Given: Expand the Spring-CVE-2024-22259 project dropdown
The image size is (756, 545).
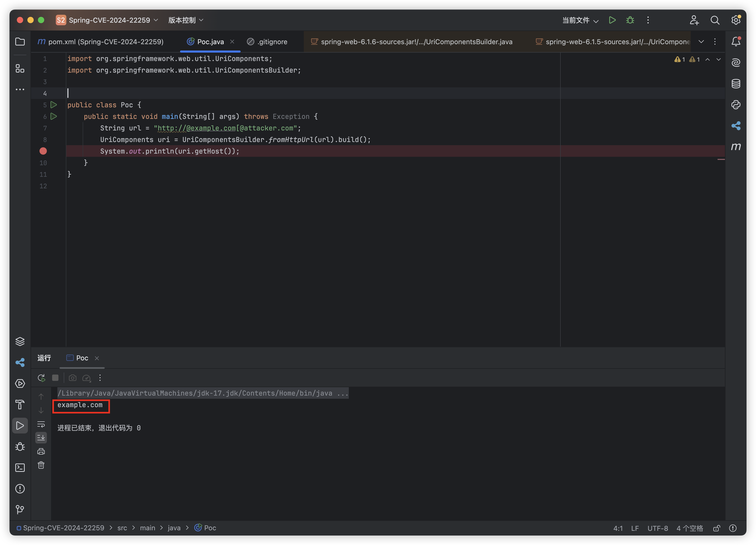Looking at the screenshot, I should (107, 20).
